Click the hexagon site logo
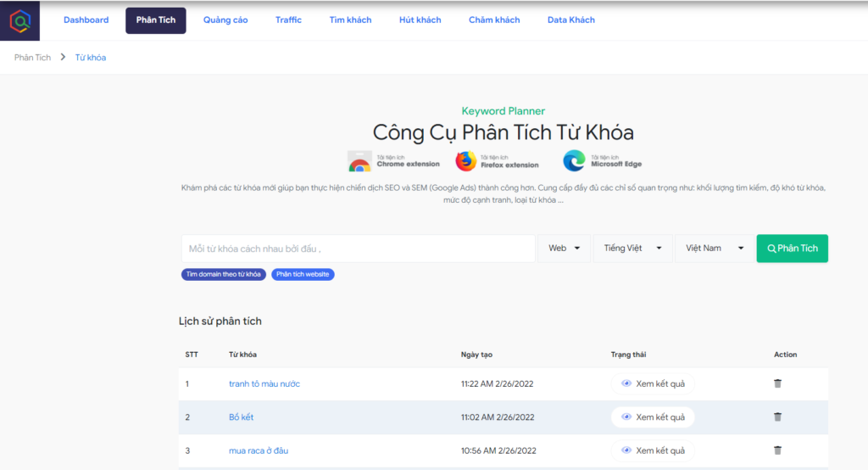The image size is (868, 470). point(20,20)
